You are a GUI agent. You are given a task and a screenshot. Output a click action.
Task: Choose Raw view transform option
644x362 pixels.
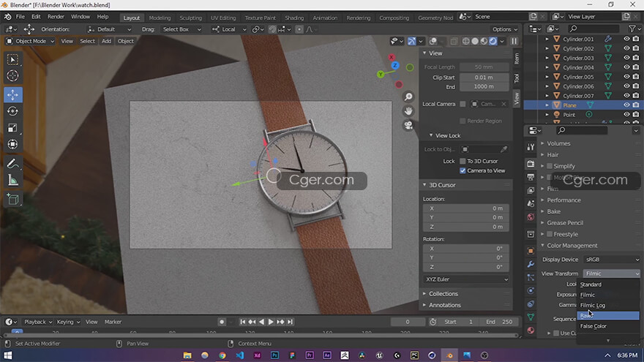[x=608, y=316]
